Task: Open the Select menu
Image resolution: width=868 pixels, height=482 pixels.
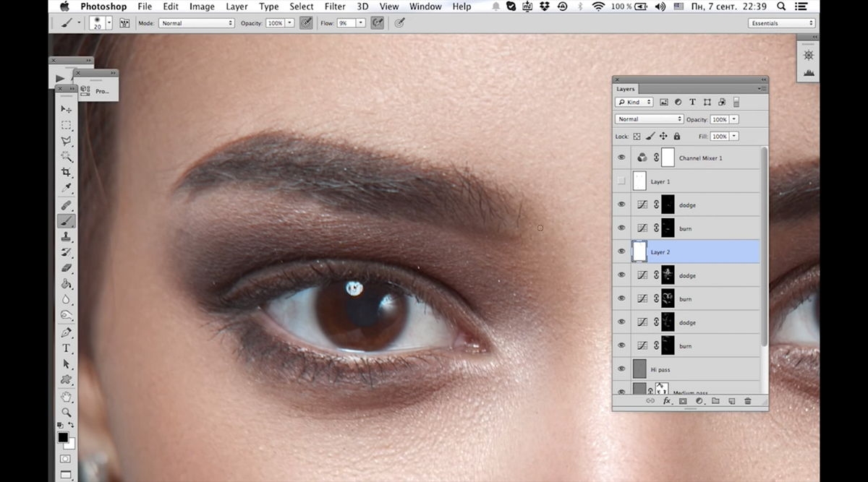Action: click(x=302, y=7)
